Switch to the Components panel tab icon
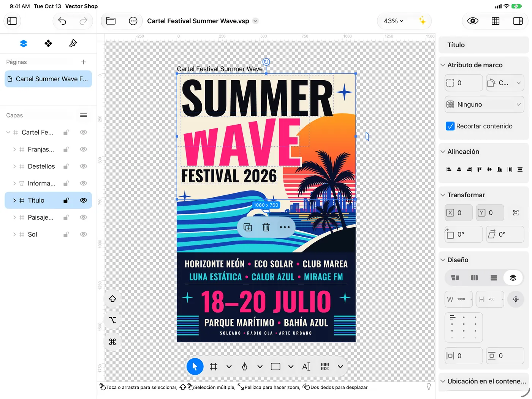The width and height of the screenshot is (532, 399). 48,43
